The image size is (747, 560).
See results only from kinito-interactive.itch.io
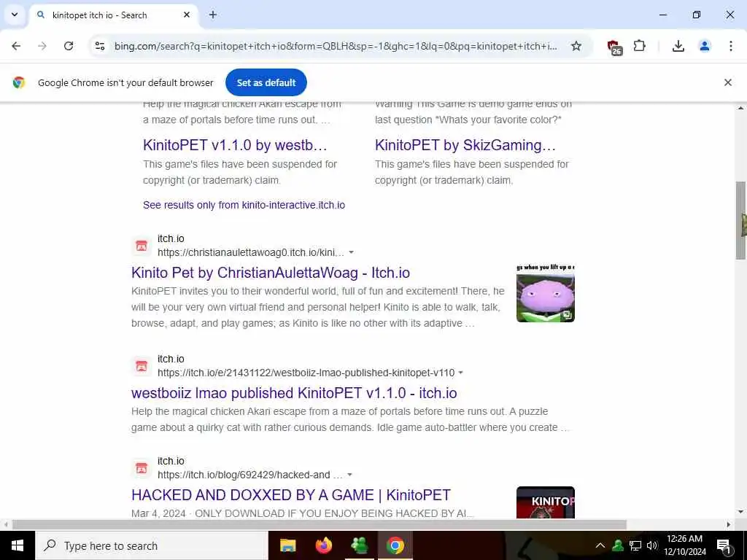[x=244, y=205]
